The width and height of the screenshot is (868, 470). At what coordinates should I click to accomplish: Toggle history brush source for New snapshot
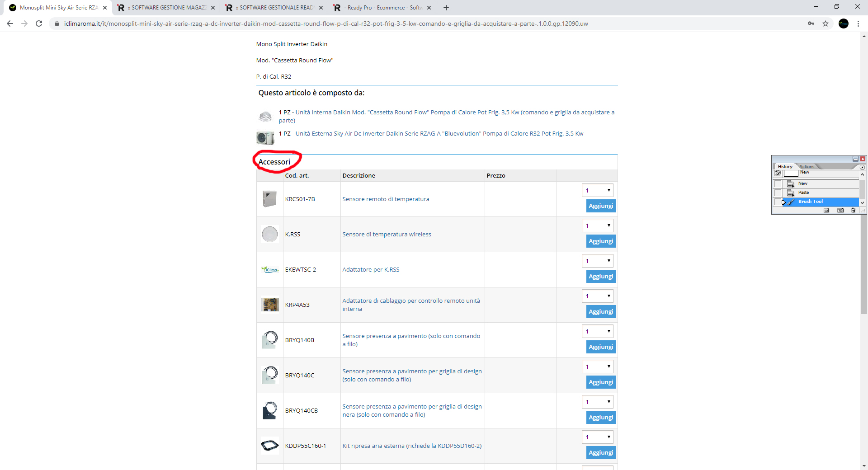click(778, 173)
